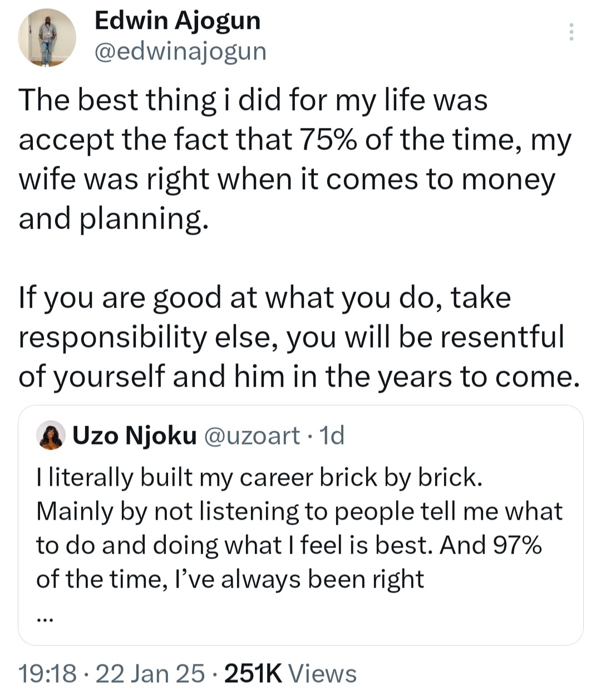Open Edwin Ajogun's profile picture
The image size is (601, 700).
[47, 38]
